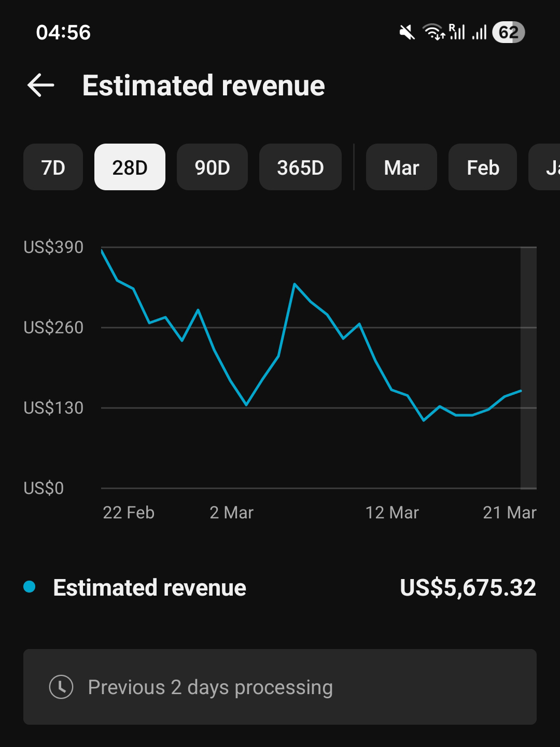Tap the US$5,675.32 total value
The image size is (560, 747).
(468, 588)
